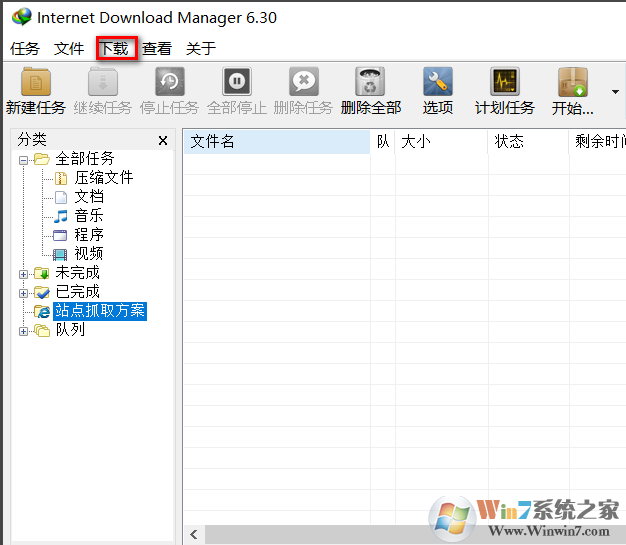Open 计划任务 (scheduler) toolbar icon
Screen dimensions: 626x545
pyautogui.click(x=504, y=82)
